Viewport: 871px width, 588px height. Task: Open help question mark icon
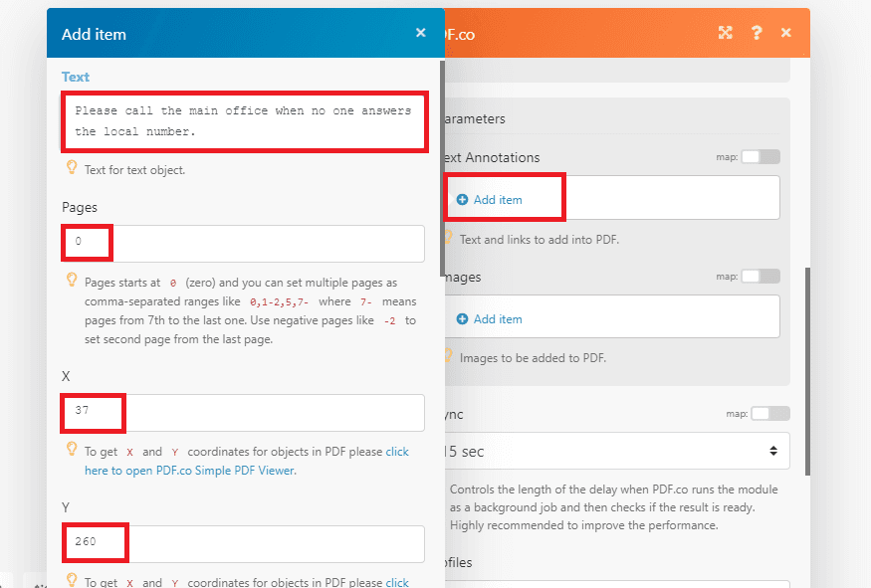[757, 33]
